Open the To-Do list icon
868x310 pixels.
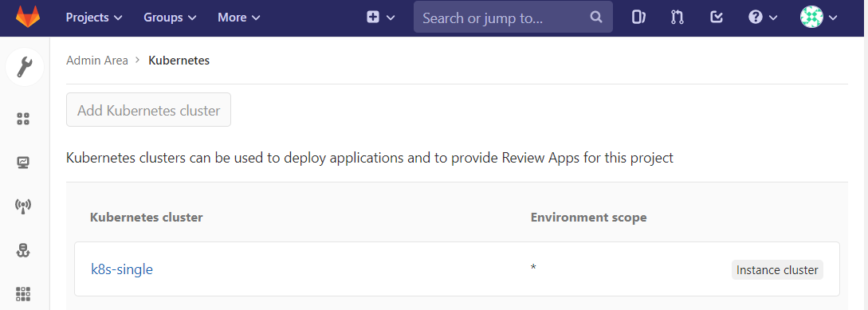(717, 18)
